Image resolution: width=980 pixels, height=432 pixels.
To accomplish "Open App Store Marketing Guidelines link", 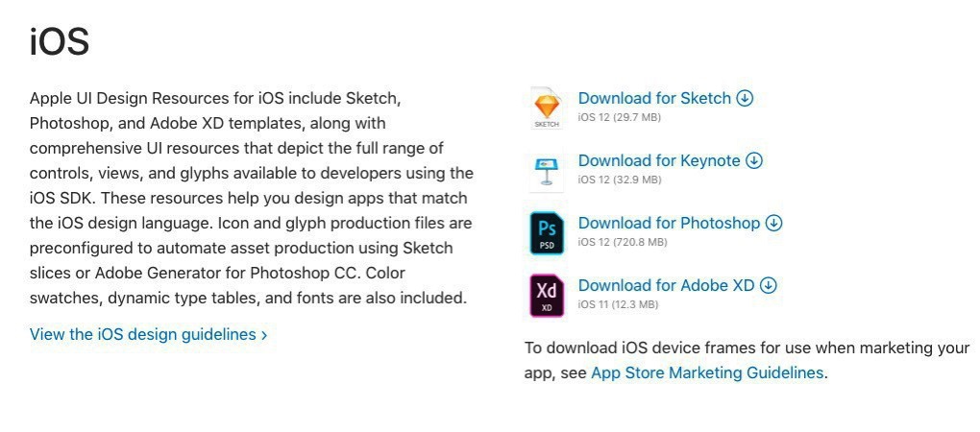I will 707,372.
